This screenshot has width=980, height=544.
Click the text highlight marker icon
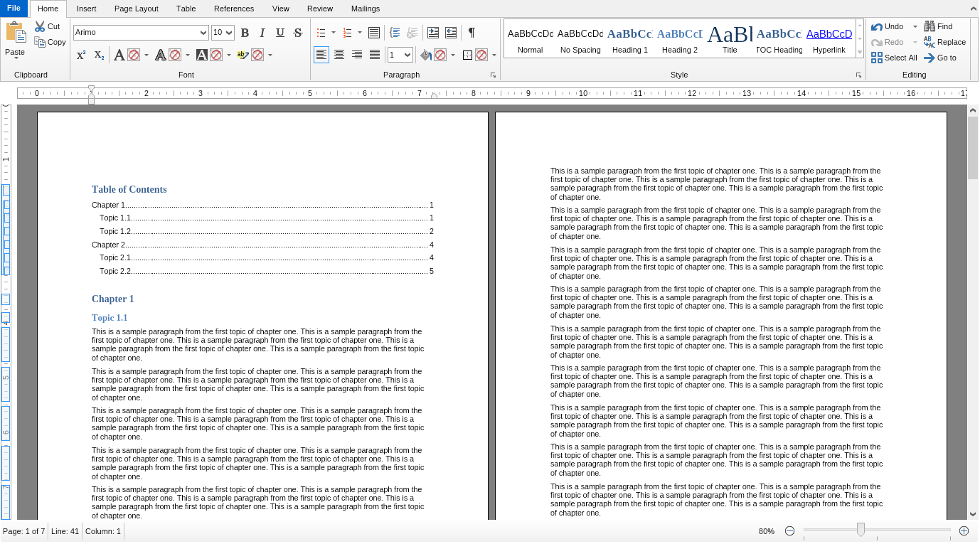[243, 55]
